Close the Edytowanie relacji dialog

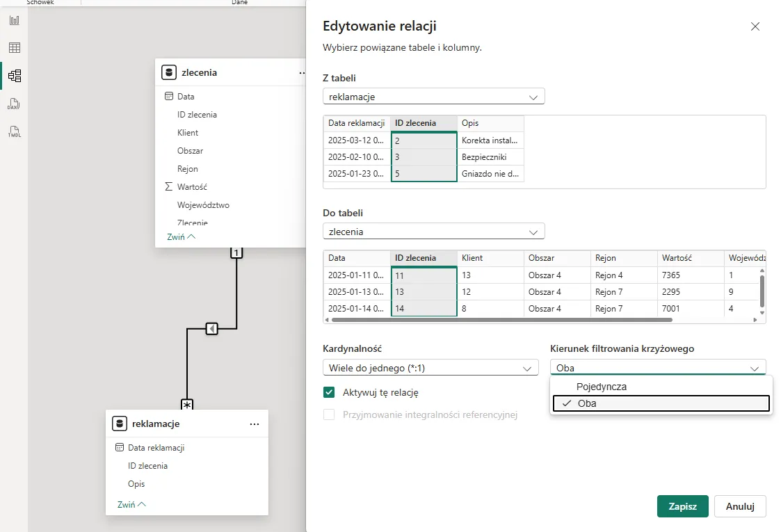coord(755,26)
